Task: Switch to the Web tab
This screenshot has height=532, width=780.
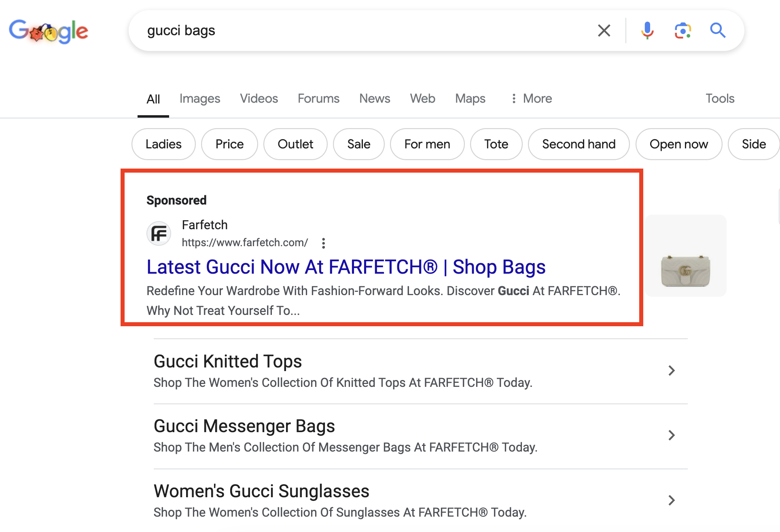Action: (422, 99)
